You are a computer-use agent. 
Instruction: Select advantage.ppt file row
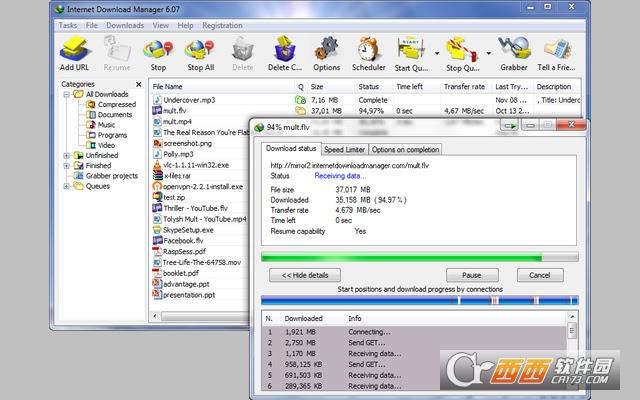(186, 284)
